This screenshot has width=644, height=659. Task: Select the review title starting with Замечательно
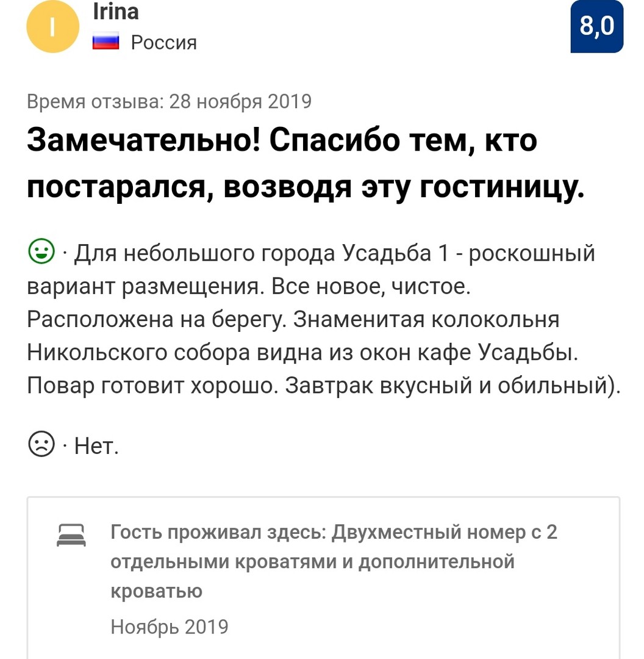[306, 163]
